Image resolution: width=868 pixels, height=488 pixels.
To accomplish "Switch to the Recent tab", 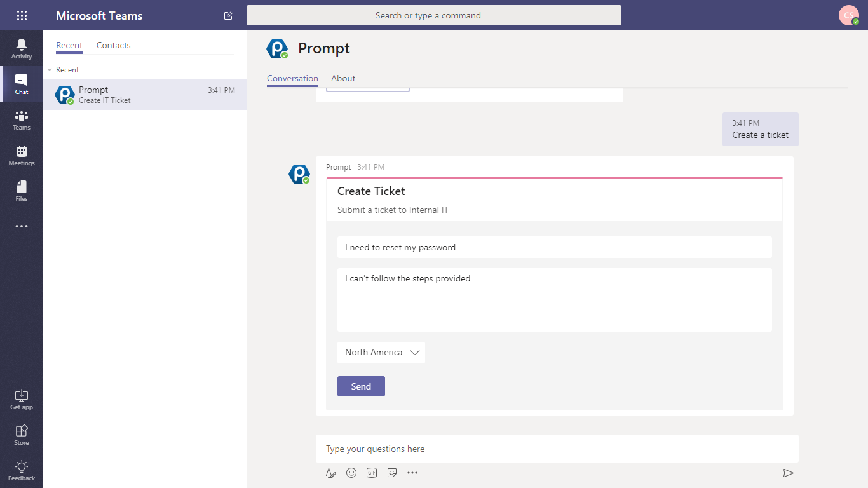I will pos(69,46).
